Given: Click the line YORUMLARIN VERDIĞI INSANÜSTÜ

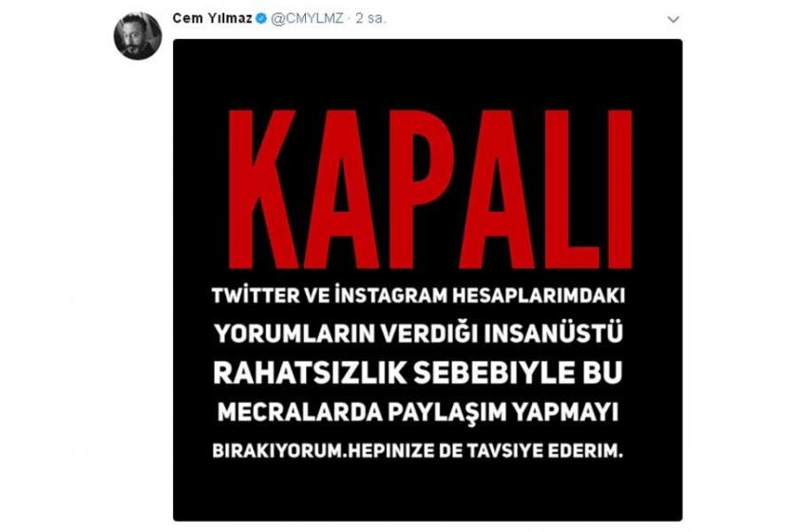Looking at the screenshot, I should pyautogui.click(x=418, y=334).
